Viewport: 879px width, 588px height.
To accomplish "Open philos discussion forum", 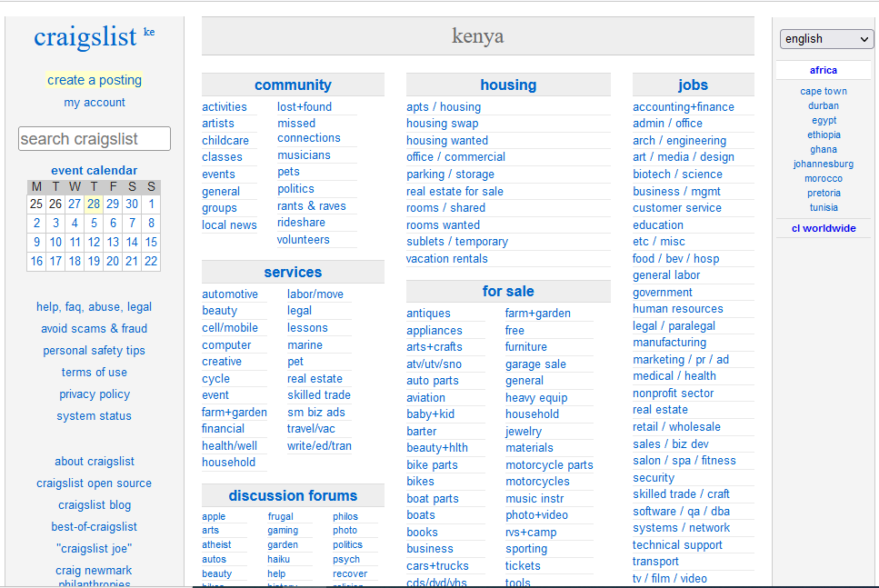I will click(x=345, y=517).
